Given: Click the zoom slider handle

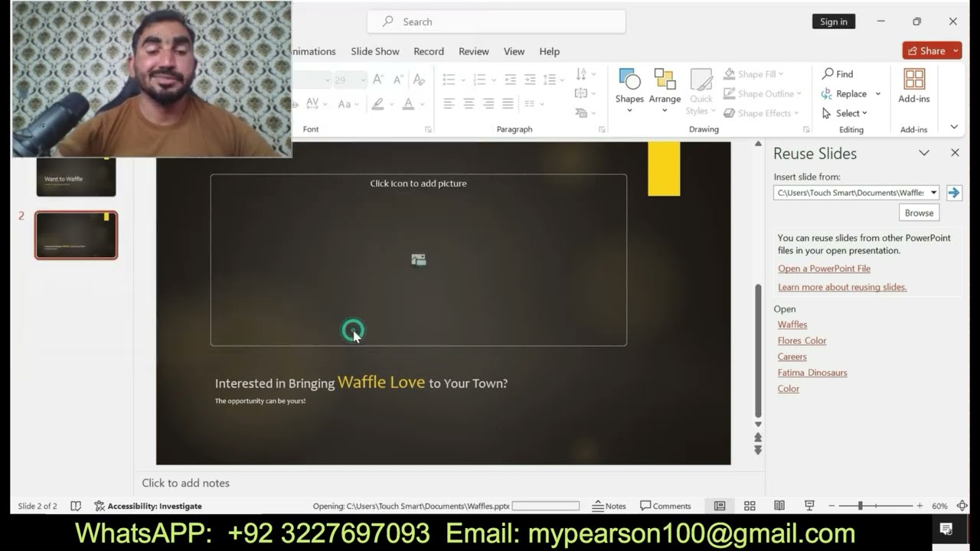Looking at the screenshot, I should click(861, 506).
